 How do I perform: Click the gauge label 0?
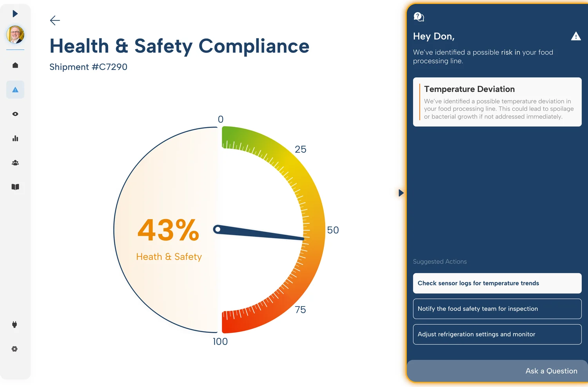221,119
